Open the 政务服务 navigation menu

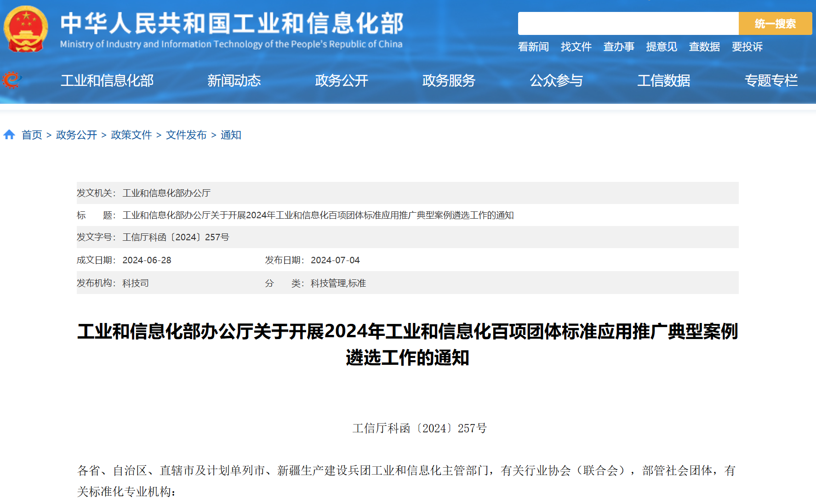(449, 81)
